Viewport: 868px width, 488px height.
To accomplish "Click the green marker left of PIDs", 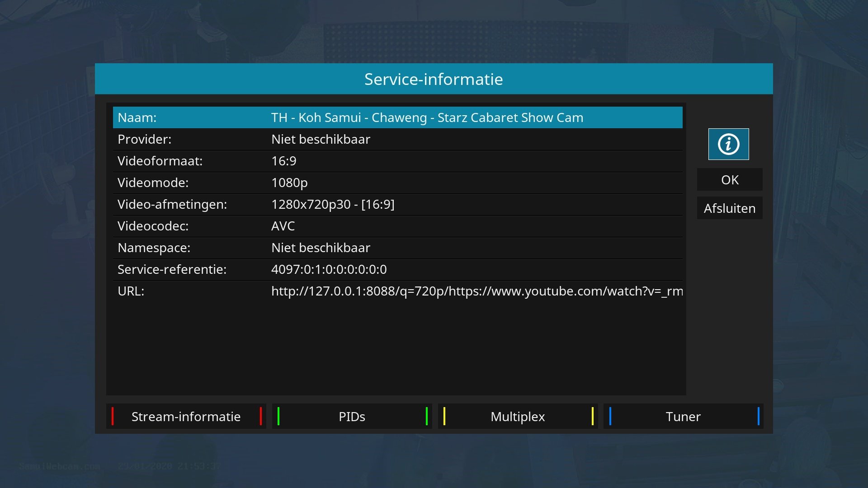I will click(278, 416).
